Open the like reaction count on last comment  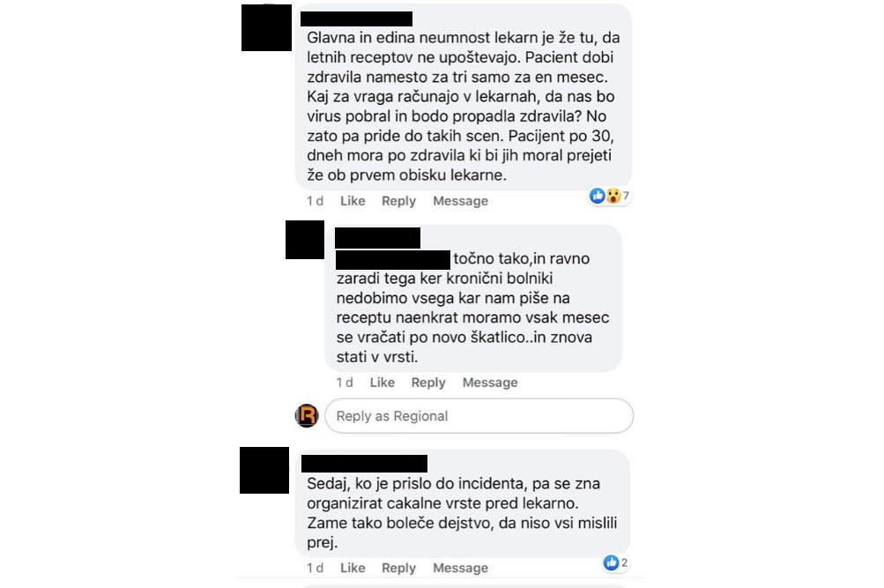point(616,562)
